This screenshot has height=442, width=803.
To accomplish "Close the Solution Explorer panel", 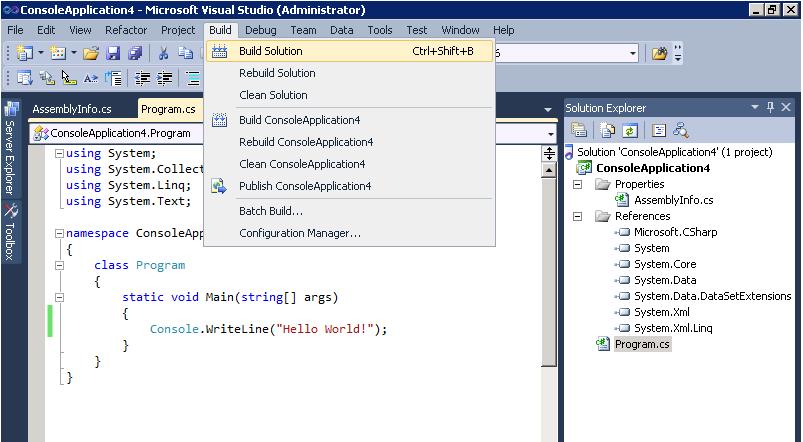I will tap(786, 107).
